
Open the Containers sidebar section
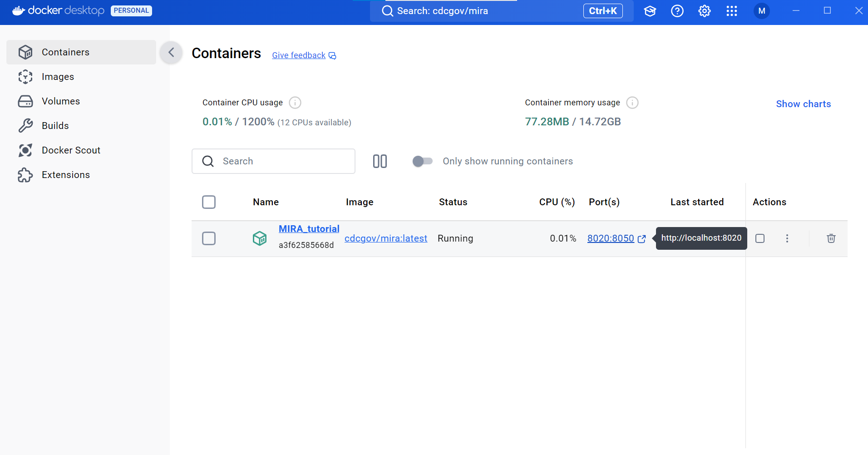(81, 52)
